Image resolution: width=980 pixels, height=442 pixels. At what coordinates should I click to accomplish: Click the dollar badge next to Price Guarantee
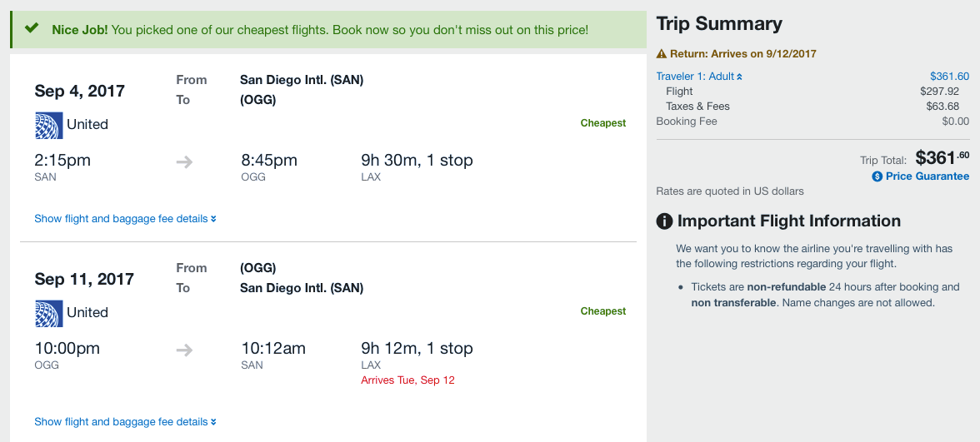tap(877, 176)
